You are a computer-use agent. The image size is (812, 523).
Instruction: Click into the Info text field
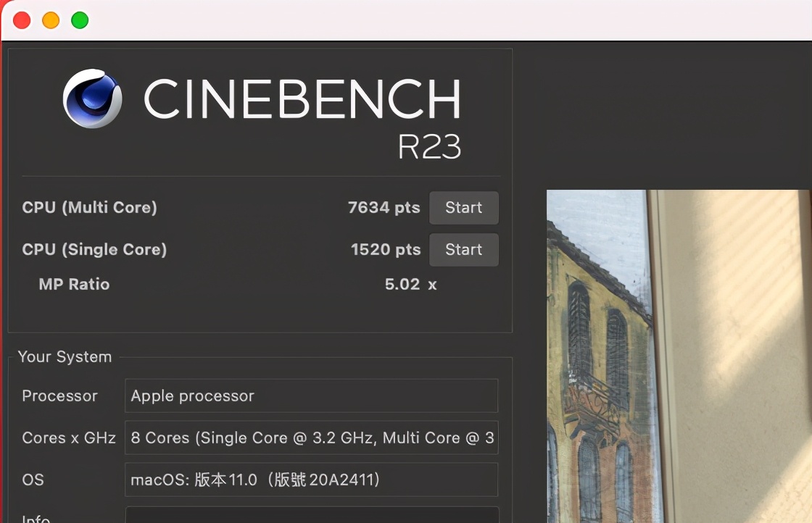pyautogui.click(x=311, y=516)
